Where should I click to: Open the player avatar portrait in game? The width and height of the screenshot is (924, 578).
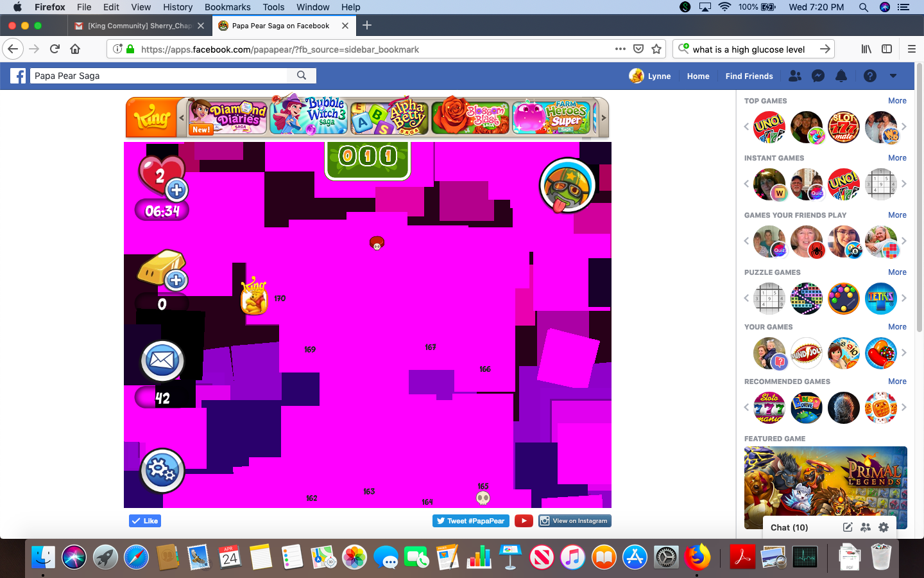568,186
